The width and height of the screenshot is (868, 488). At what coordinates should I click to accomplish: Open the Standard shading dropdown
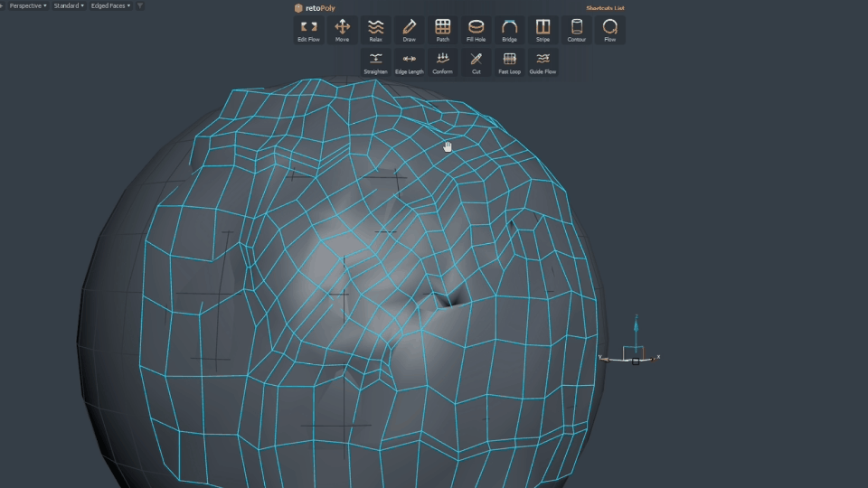(x=69, y=5)
